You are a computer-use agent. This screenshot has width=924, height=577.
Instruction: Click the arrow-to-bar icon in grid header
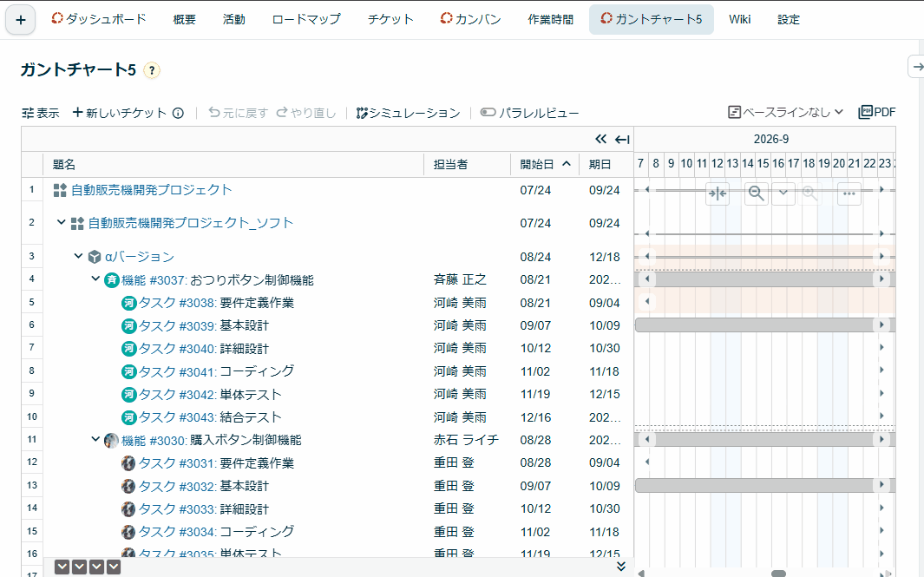pos(622,140)
